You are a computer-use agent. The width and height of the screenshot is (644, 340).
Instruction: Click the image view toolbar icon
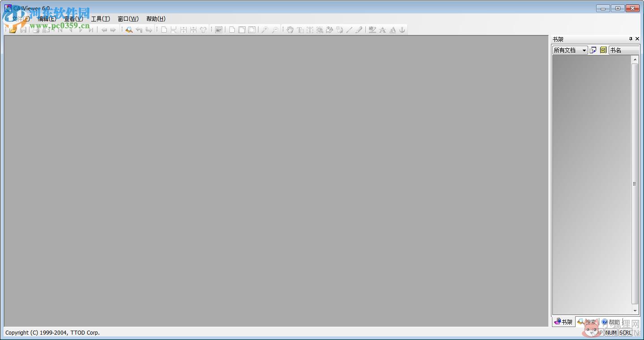point(219,30)
